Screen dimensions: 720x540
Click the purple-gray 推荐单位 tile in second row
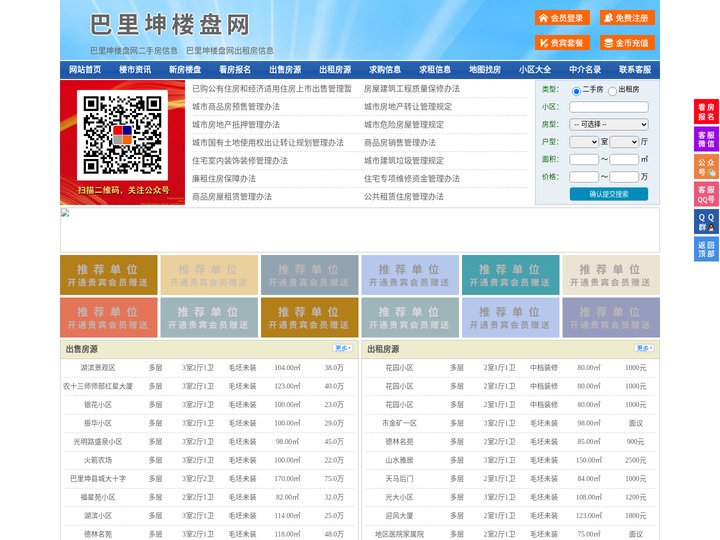(611, 317)
